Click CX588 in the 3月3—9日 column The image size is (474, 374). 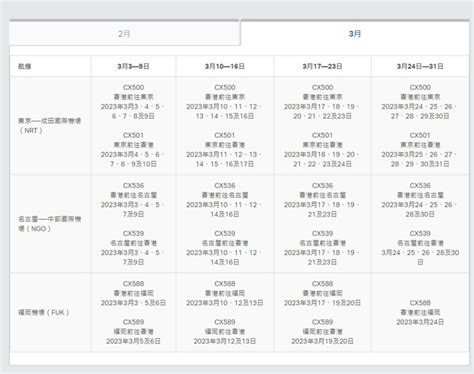pyautogui.click(x=133, y=284)
